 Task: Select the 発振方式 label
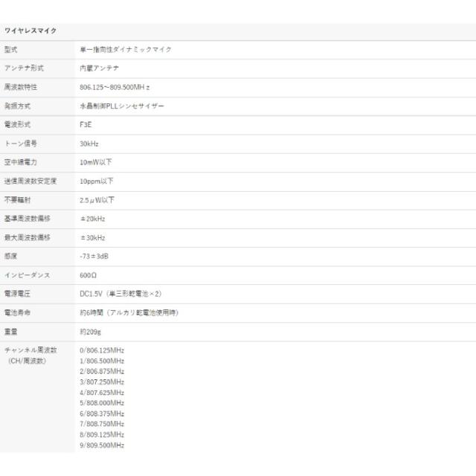tap(17, 106)
